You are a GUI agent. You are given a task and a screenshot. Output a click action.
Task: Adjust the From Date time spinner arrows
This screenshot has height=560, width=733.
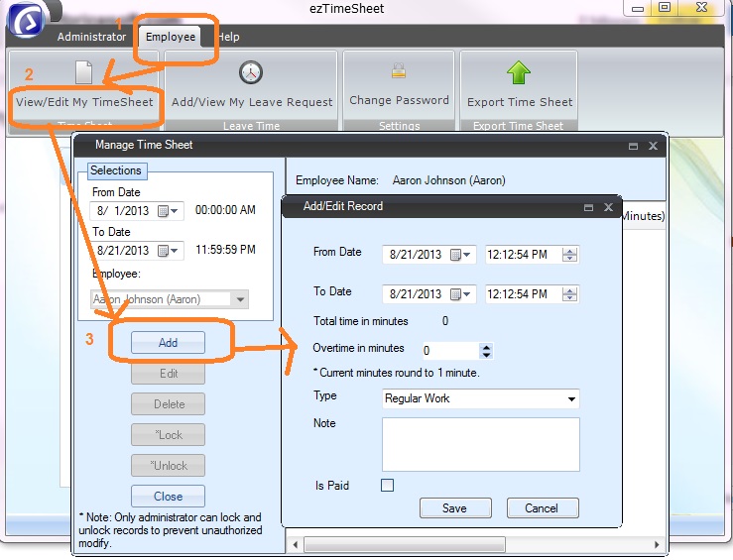coord(569,255)
